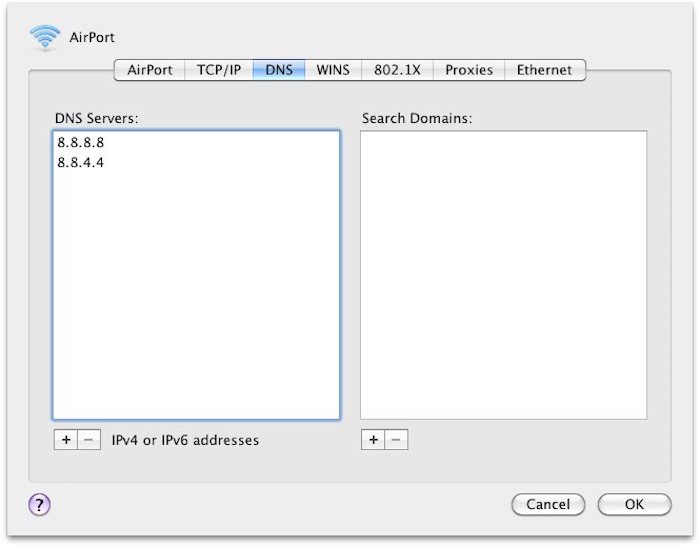Switch to the Ethernet tab
This screenshot has width=700, height=547.
pos(544,70)
